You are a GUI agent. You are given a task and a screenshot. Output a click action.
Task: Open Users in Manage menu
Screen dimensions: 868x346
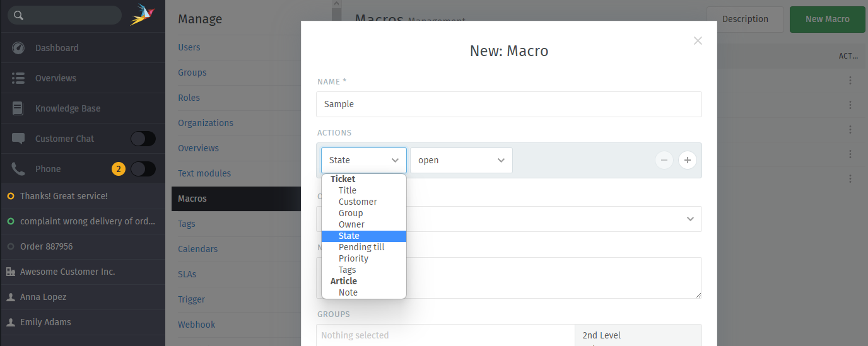[189, 47]
